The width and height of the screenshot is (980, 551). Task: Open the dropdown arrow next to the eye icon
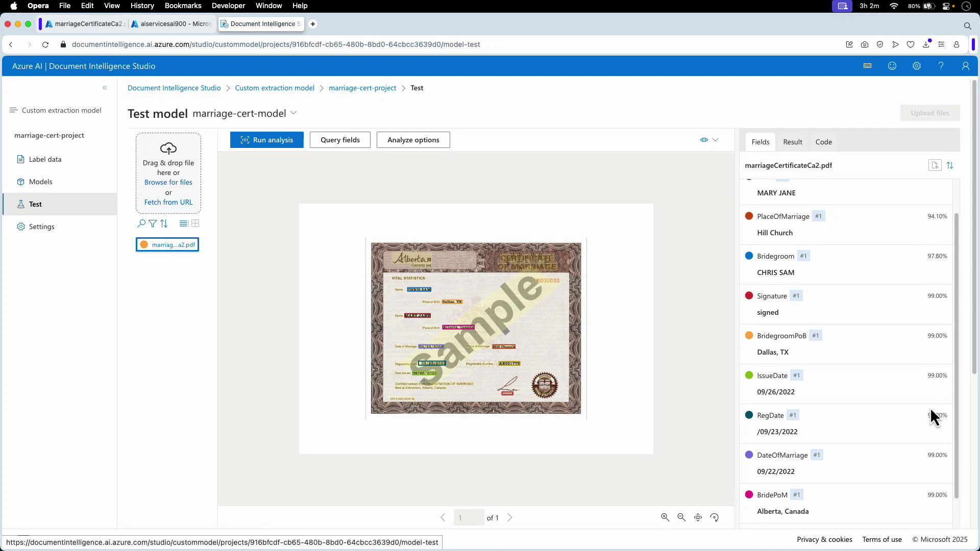(716, 139)
